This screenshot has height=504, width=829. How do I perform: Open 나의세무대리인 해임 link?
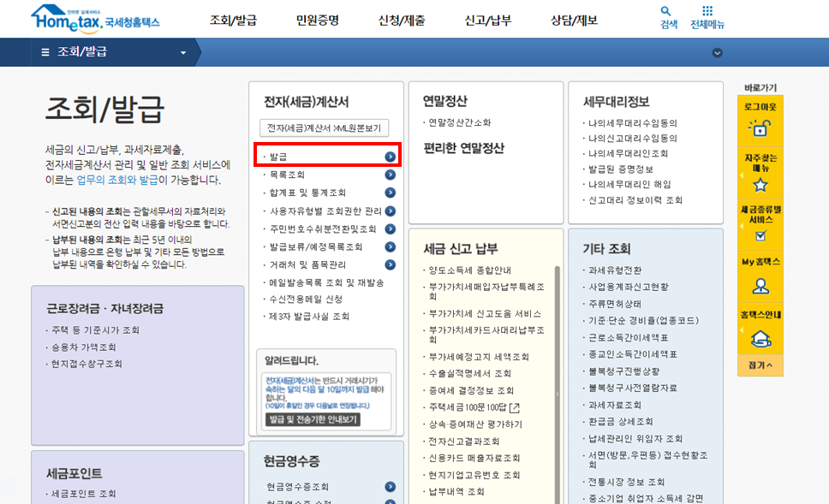[629, 184]
